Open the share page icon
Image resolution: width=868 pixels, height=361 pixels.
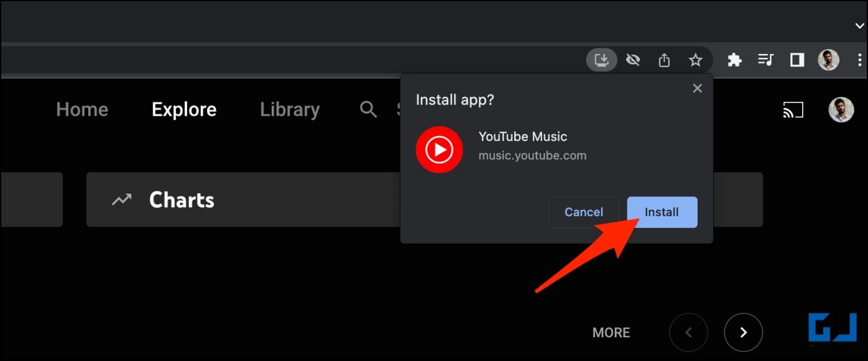[x=664, y=60]
